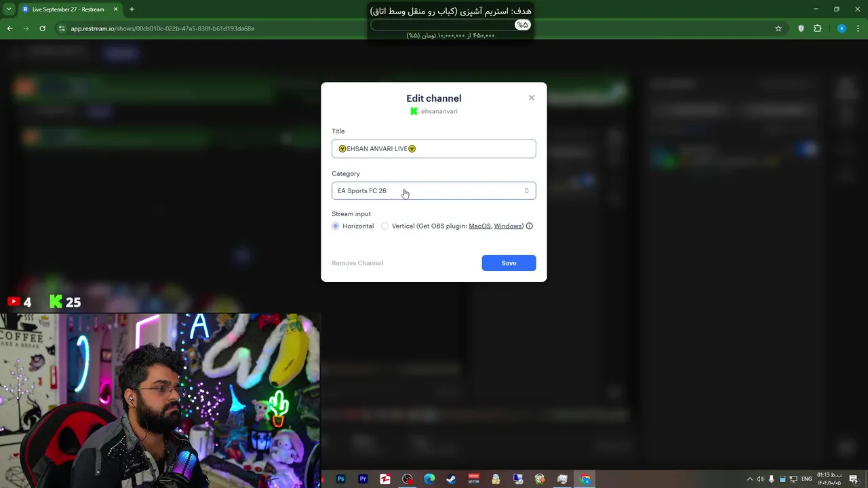Open the MacOS OBS plugin link
Image resolution: width=868 pixels, height=488 pixels.
coord(479,226)
